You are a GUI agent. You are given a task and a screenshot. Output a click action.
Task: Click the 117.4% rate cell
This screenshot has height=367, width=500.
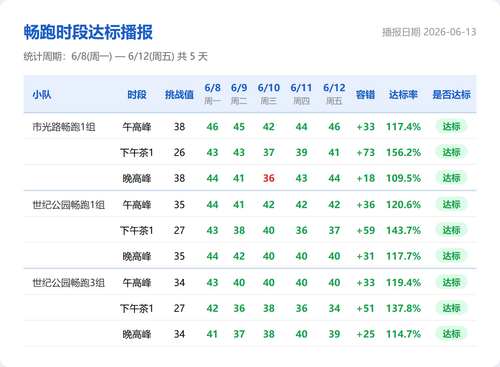[403, 127]
